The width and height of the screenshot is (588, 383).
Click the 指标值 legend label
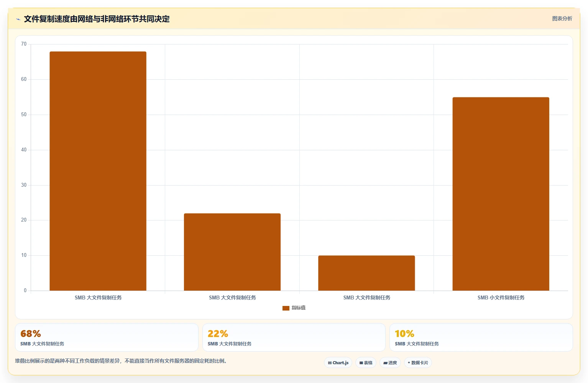click(299, 308)
